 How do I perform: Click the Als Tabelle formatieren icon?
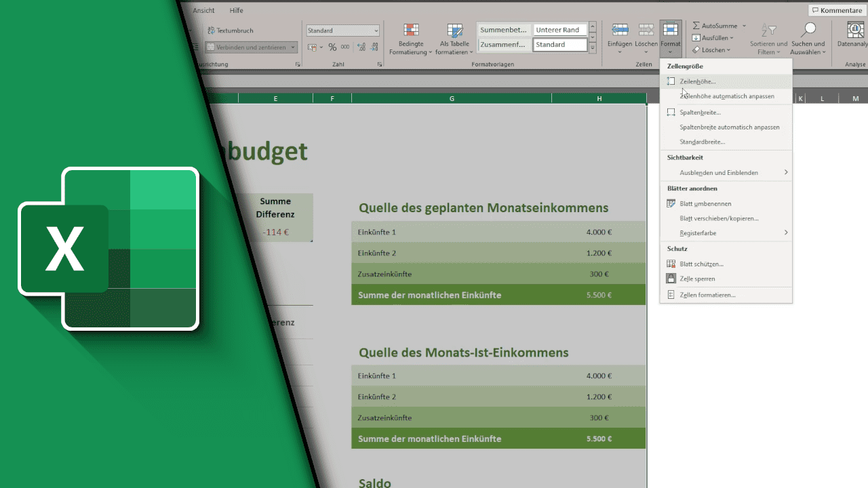(x=454, y=31)
